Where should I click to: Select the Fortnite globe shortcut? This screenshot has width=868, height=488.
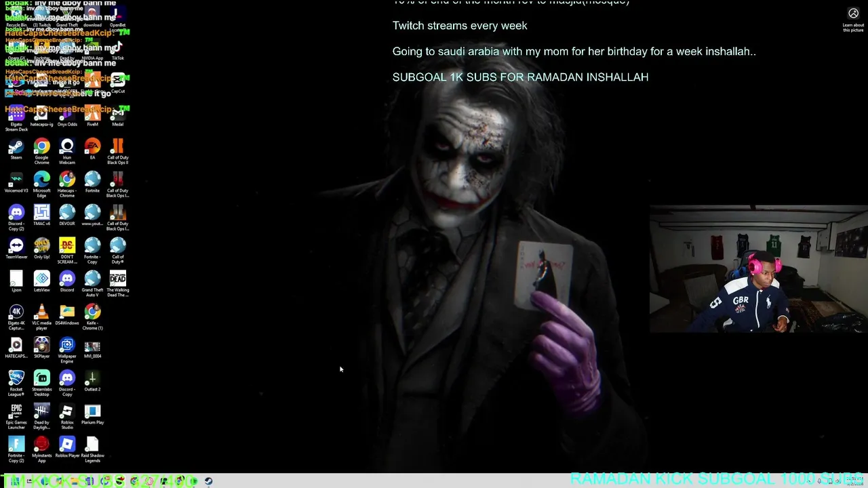(92, 182)
